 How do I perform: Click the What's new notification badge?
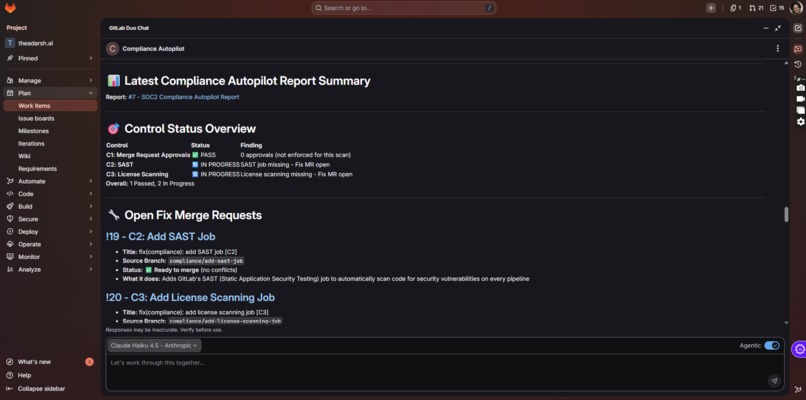[89, 362]
